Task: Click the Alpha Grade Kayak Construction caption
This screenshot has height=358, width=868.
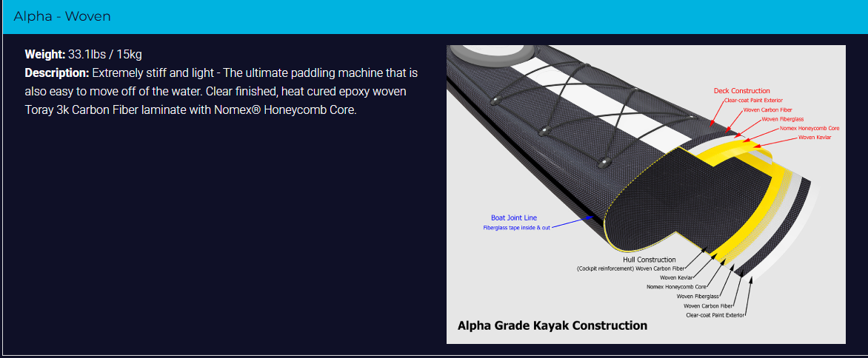Action: click(x=552, y=325)
